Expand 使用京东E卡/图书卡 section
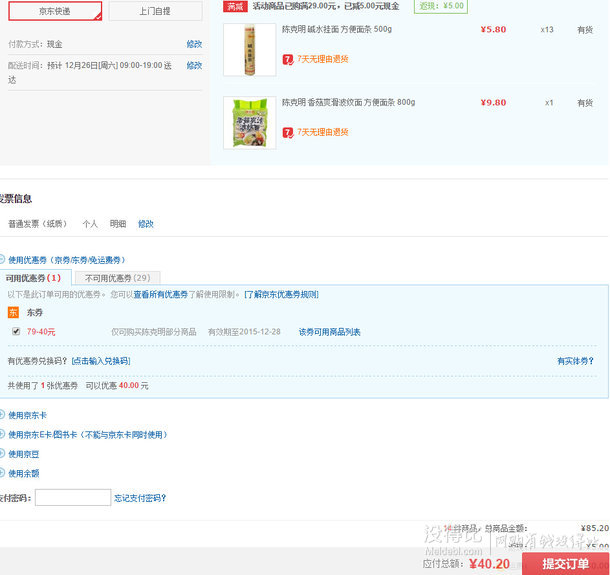 (88, 435)
